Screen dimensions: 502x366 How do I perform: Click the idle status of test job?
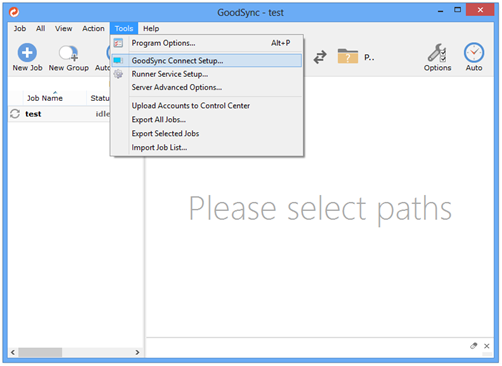102,114
